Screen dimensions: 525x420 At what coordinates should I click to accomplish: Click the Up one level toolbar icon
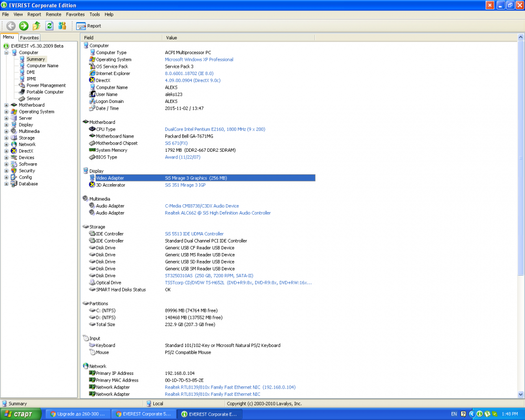(x=37, y=26)
